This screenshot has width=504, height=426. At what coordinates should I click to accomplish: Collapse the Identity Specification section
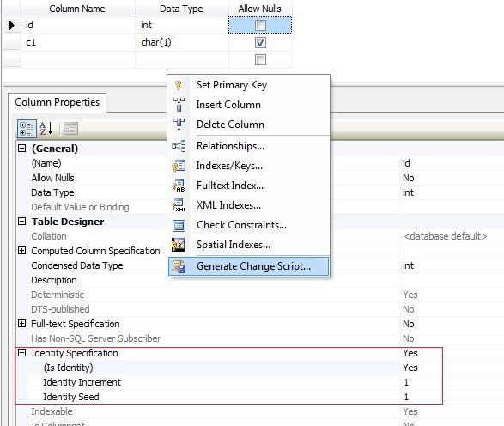tap(21, 353)
